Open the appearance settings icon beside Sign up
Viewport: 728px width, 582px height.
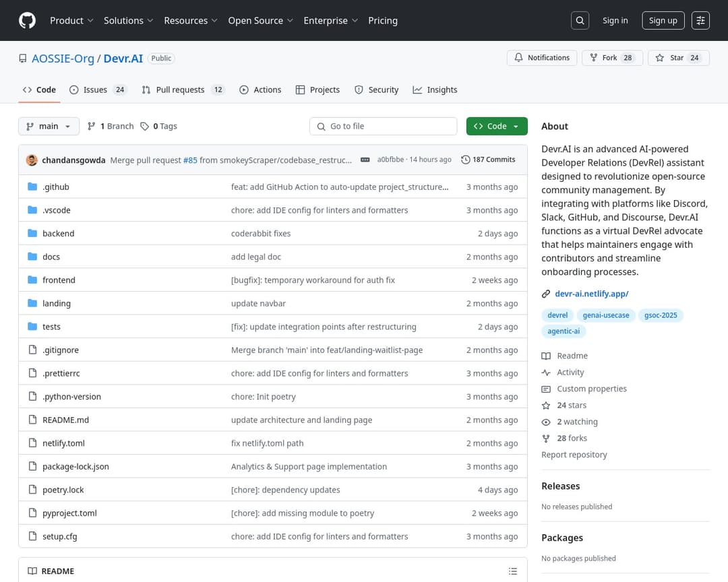[700, 20]
